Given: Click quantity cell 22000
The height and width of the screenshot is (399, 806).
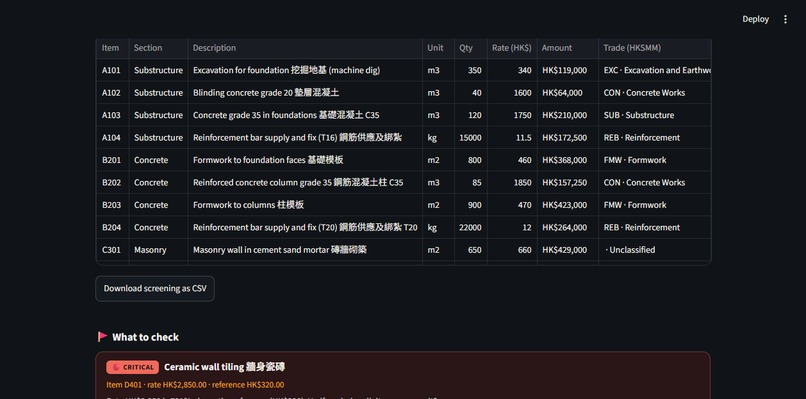Looking at the screenshot, I should pyautogui.click(x=470, y=227).
